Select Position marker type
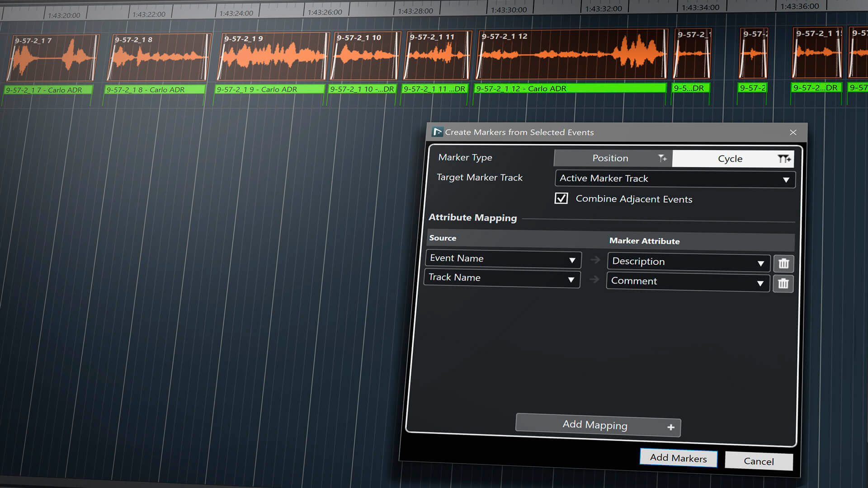 click(610, 158)
